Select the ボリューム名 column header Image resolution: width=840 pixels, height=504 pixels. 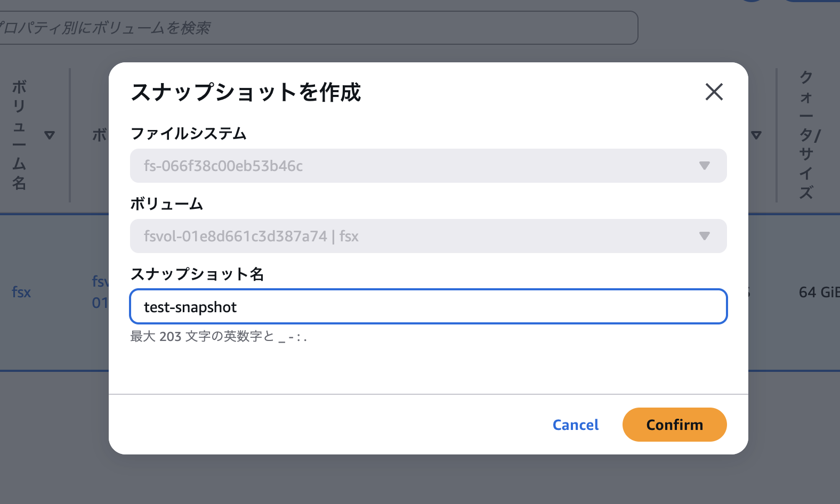coord(19,135)
